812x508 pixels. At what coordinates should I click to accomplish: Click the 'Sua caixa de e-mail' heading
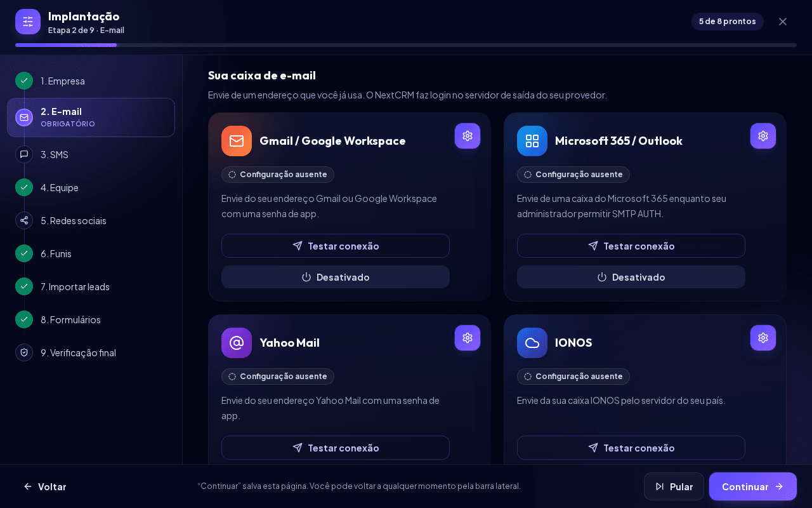coord(262,76)
